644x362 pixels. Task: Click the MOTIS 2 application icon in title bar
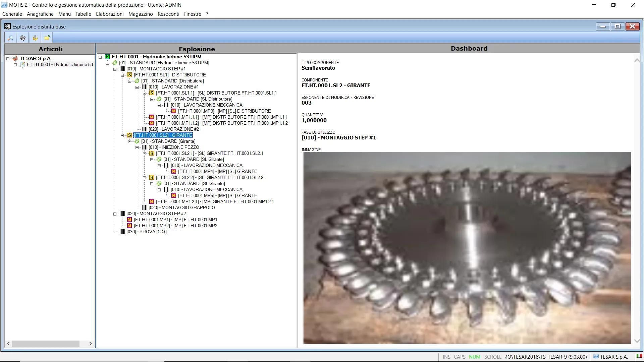coord(4,5)
